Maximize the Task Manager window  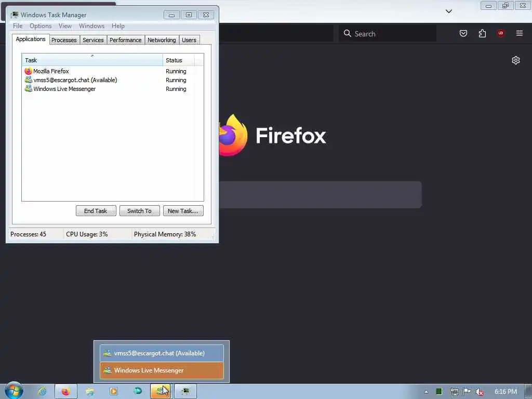click(x=189, y=15)
